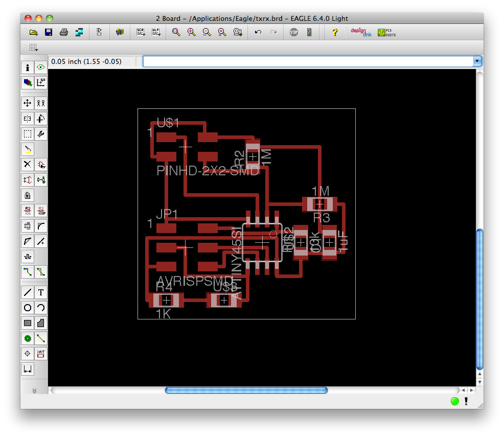Image resolution: width=504 pixels, height=437 pixels.
Task: Focus the command line input field
Action: tap(308, 61)
